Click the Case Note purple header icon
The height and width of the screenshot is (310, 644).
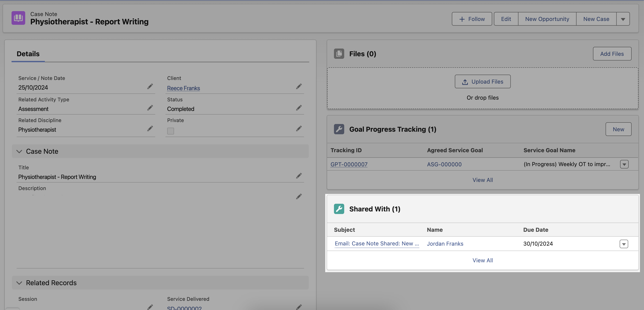point(18,18)
